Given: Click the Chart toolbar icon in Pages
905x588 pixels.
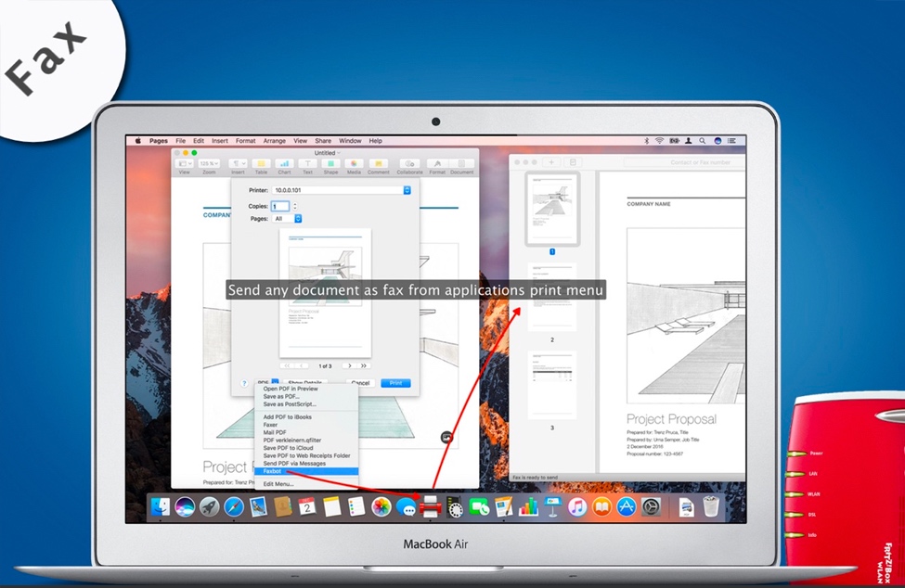Looking at the screenshot, I should [284, 164].
